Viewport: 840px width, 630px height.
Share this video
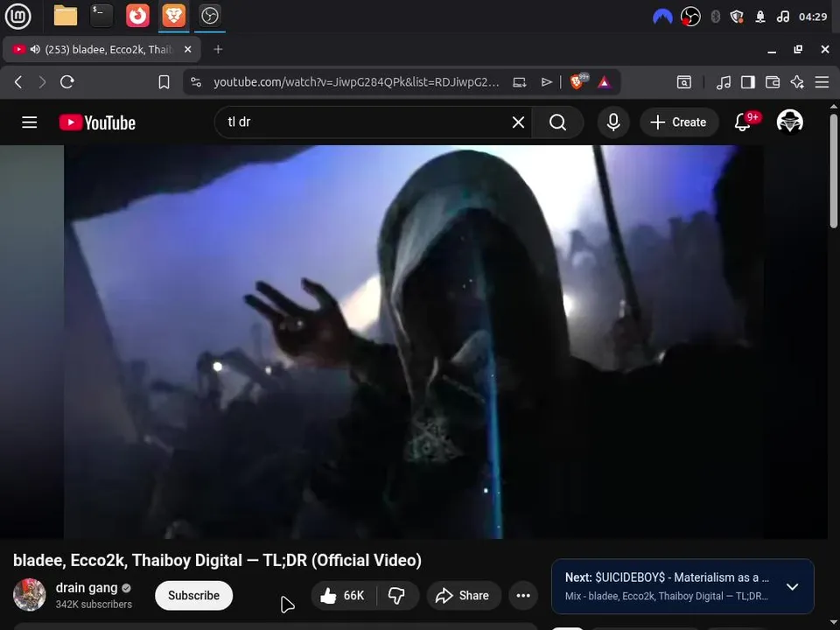click(463, 595)
